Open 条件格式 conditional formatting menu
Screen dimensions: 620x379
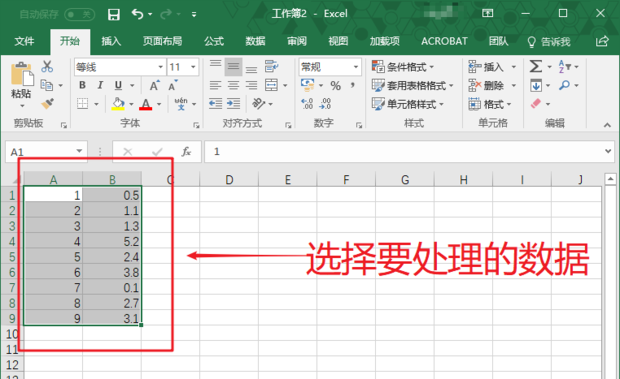[403, 66]
